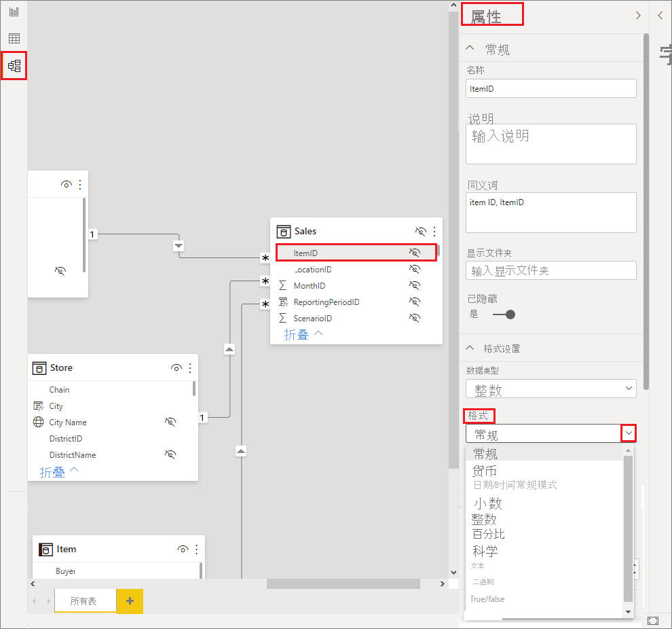Image resolution: width=672 pixels, height=629 pixels.
Task: Open Item table more options menu
Action: pos(196,550)
